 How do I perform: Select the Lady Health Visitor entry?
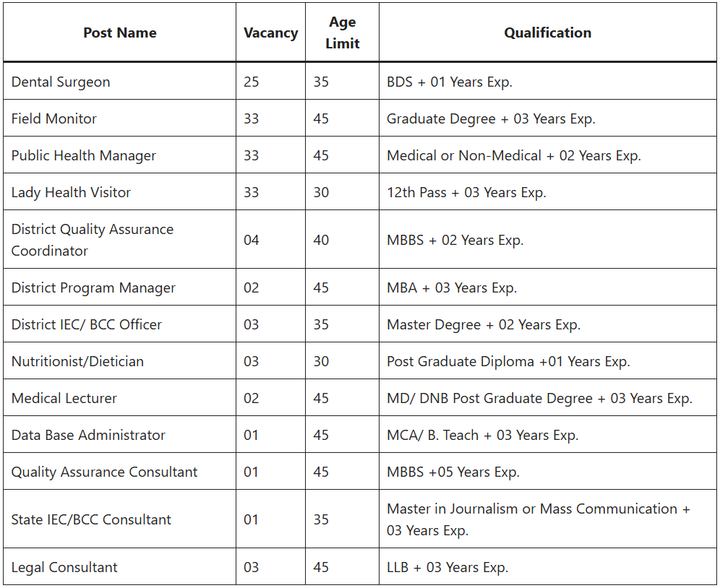[x=71, y=192]
